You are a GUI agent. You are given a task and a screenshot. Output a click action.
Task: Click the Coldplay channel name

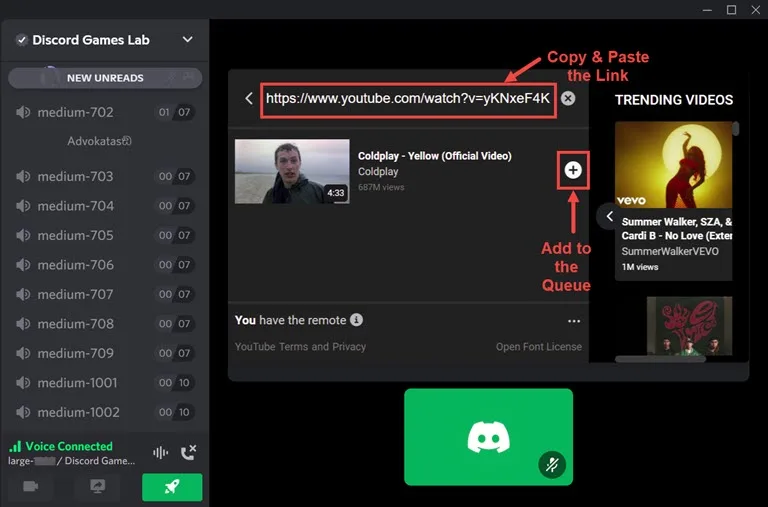point(378,171)
